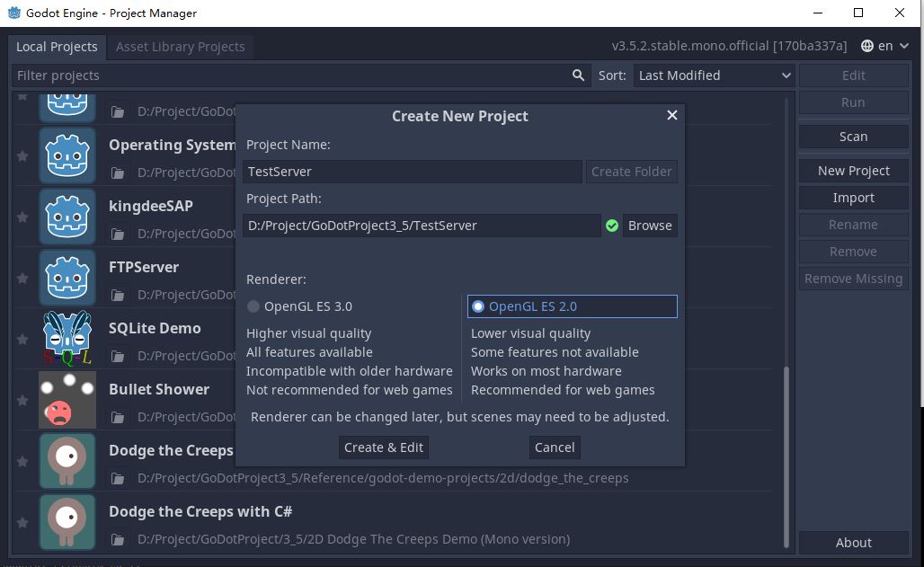The image size is (924, 567).
Task: Click the New Project button
Action: 853,171
